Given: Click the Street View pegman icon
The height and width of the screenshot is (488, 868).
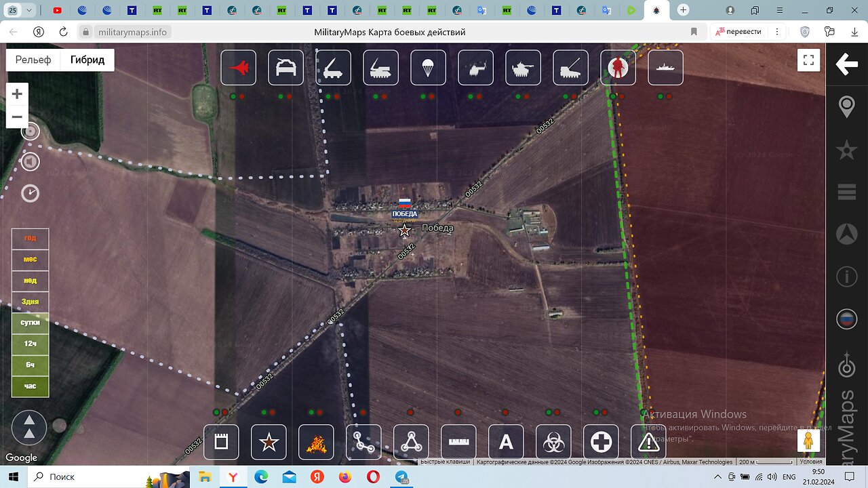Looking at the screenshot, I should pos(808,441).
